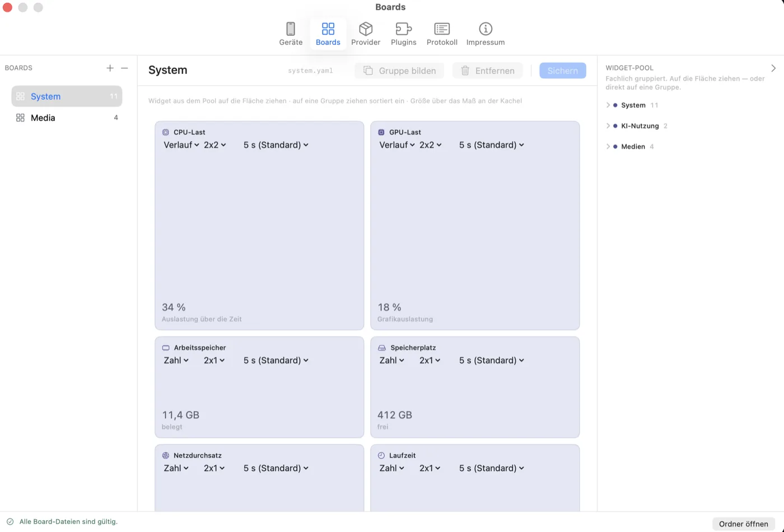Open Netzdurchsatz Zahl dropdown

coord(176,468)
